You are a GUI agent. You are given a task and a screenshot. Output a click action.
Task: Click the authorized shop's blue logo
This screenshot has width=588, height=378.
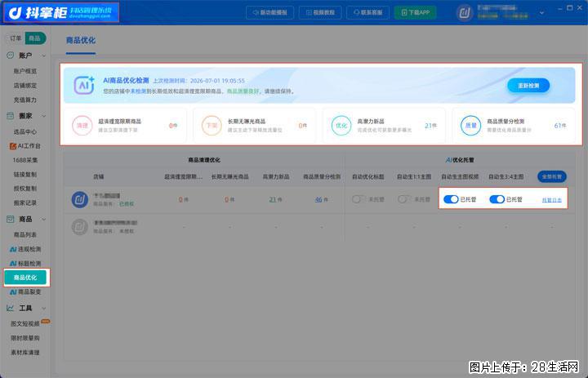pos(80,199)
